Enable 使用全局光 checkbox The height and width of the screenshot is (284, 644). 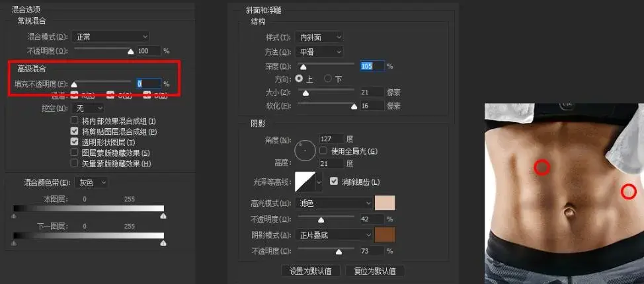[x=323, y=151]
